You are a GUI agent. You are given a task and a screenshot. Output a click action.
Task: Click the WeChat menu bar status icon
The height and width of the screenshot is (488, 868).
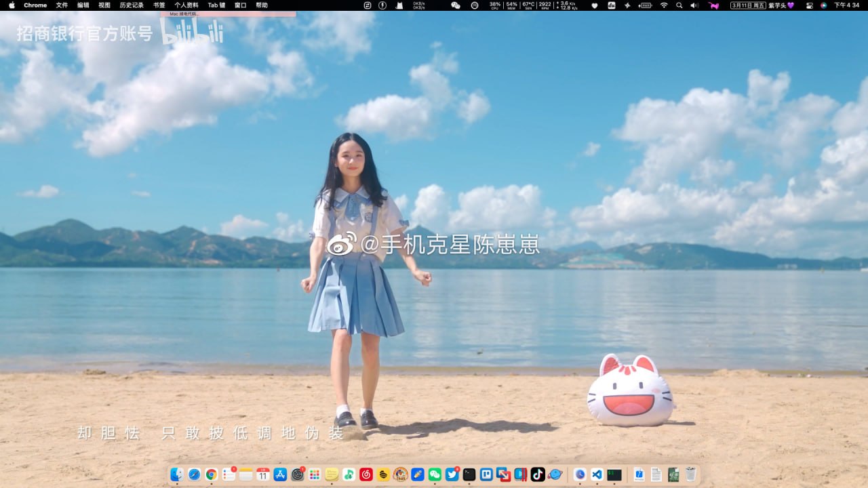tap(456, 5)
